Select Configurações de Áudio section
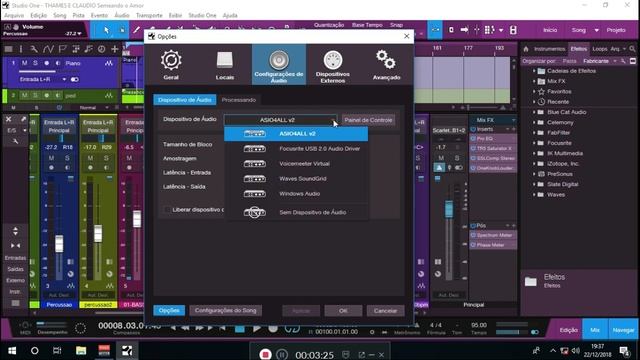Screen dimensions: 640x360 click(x=279, y=64)
